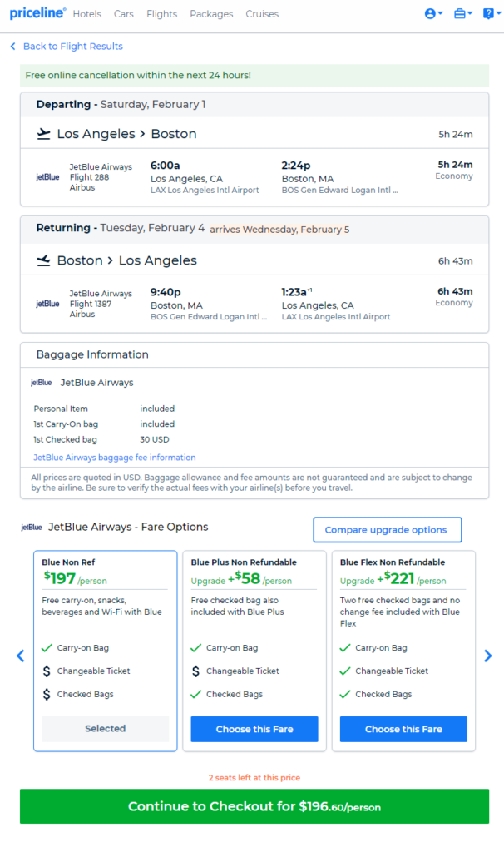Choose the Blue Flex Non Refundable fare
The height and width of the screenshot is (852, 504).
pos(403,729)
